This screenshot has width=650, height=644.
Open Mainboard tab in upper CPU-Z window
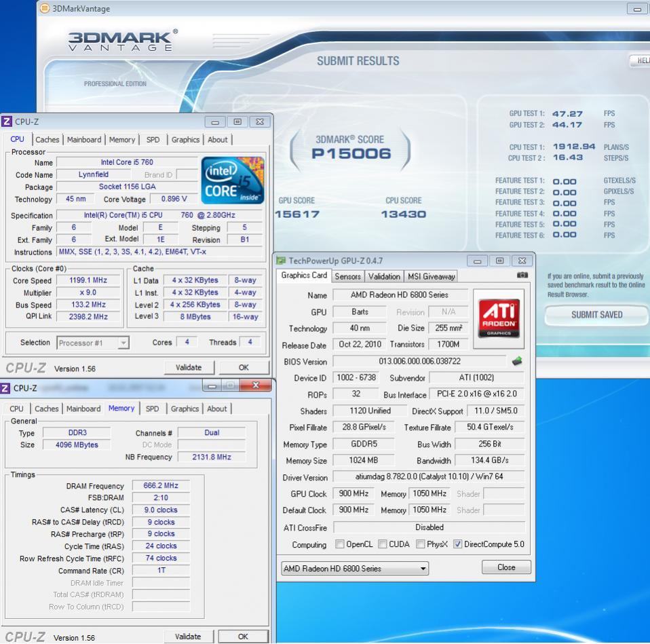coord(84,140)
